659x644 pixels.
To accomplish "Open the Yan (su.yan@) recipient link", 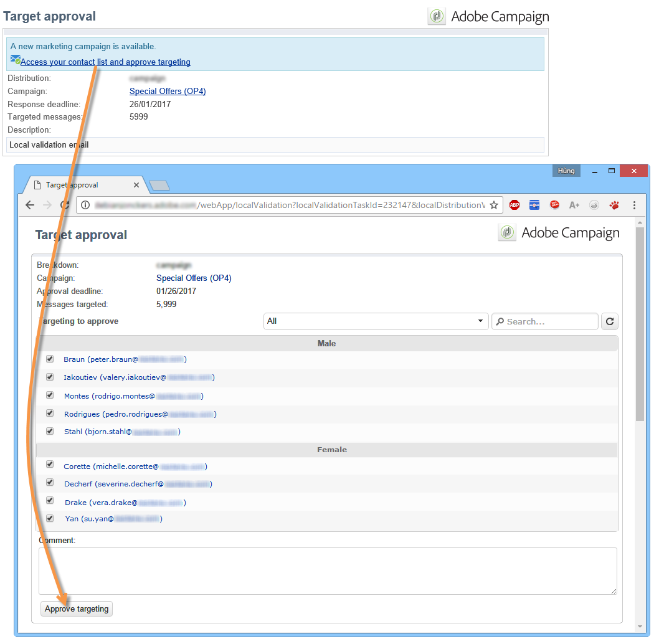I will [x=114, y=519].
